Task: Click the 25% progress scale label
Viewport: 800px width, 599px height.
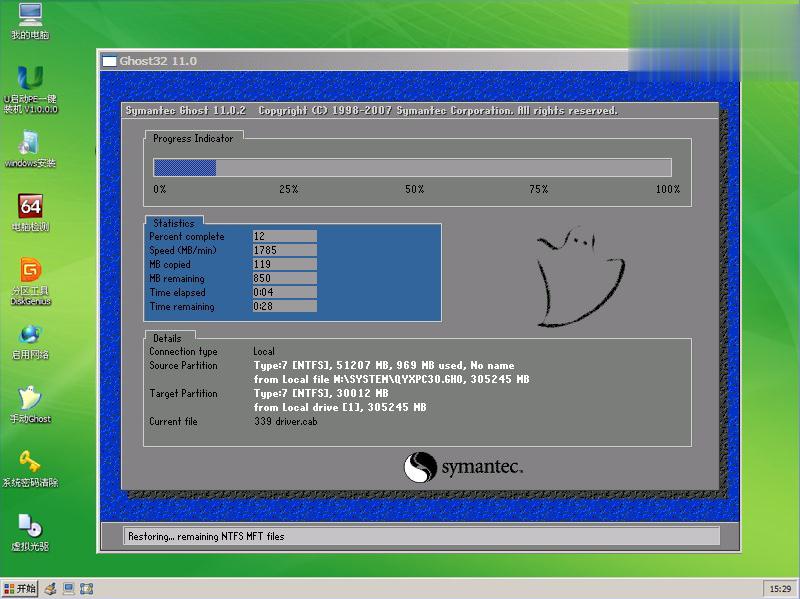Action: (x=288, y=189)
